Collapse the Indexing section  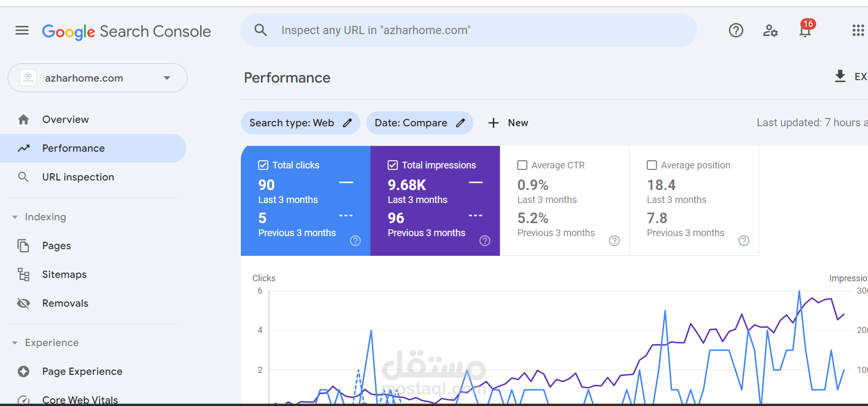(x=15, y=217)
